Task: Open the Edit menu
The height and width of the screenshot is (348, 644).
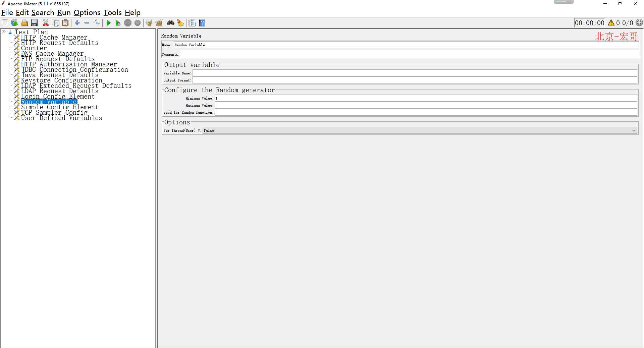Action: pos(22,13)
